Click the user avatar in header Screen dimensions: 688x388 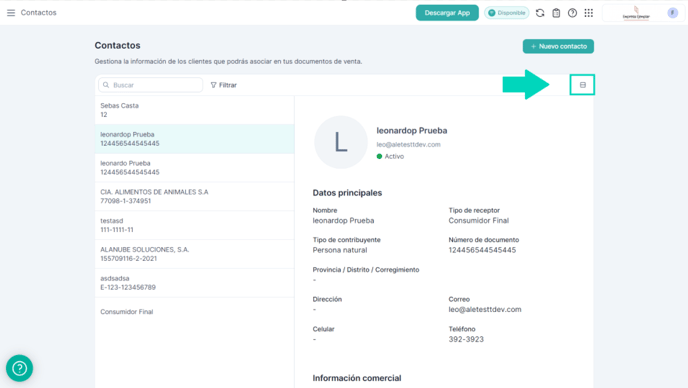tap(673, 13)
